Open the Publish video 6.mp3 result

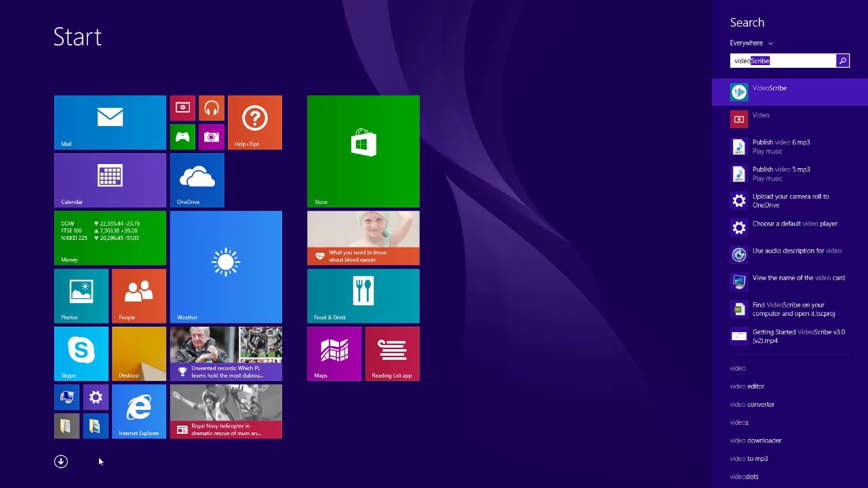790,146
